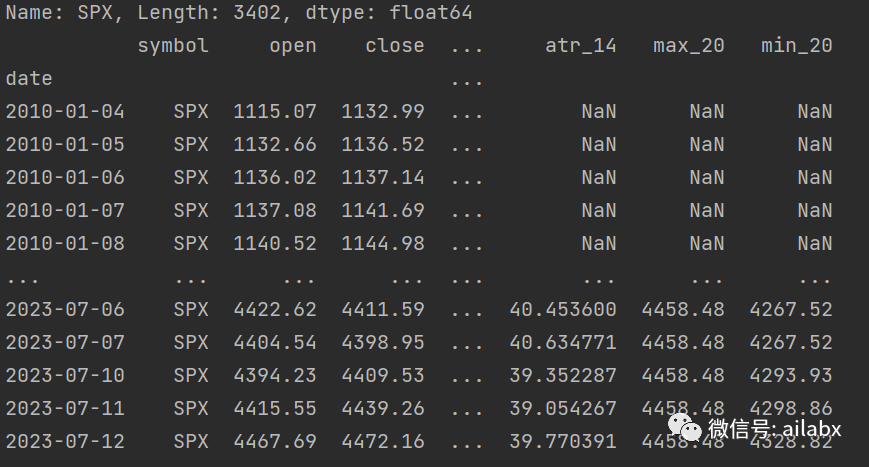The height and width of the screenshot is (467, 869).
Task: Click max_20 value in 2023-07-06 row
Action: click(683, 310)
